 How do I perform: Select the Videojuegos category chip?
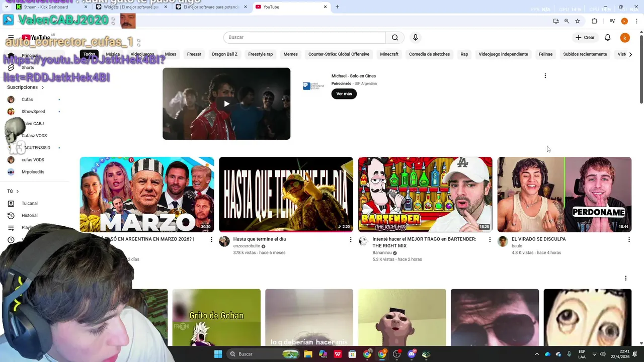click(142, 54)
